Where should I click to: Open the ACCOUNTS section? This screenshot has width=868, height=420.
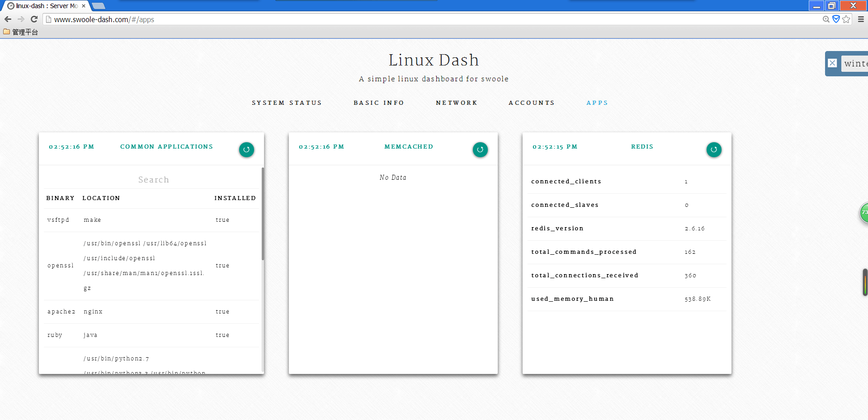coord(532,103)
